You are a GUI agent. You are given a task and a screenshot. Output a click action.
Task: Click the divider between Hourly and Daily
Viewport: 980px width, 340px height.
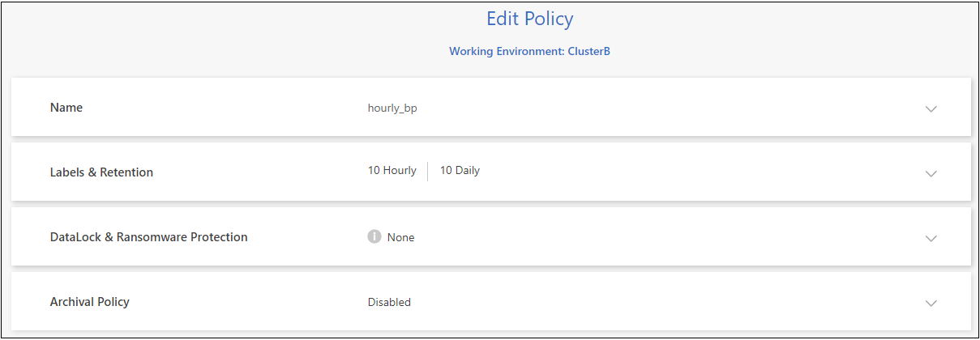(428, 171)
